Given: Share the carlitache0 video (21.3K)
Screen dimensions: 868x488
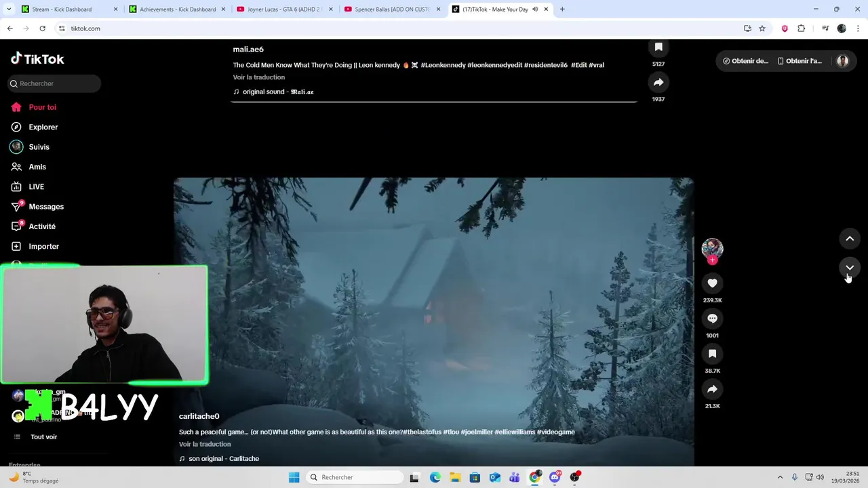Looking at the screenshot, I should click(x=712, y=389).
